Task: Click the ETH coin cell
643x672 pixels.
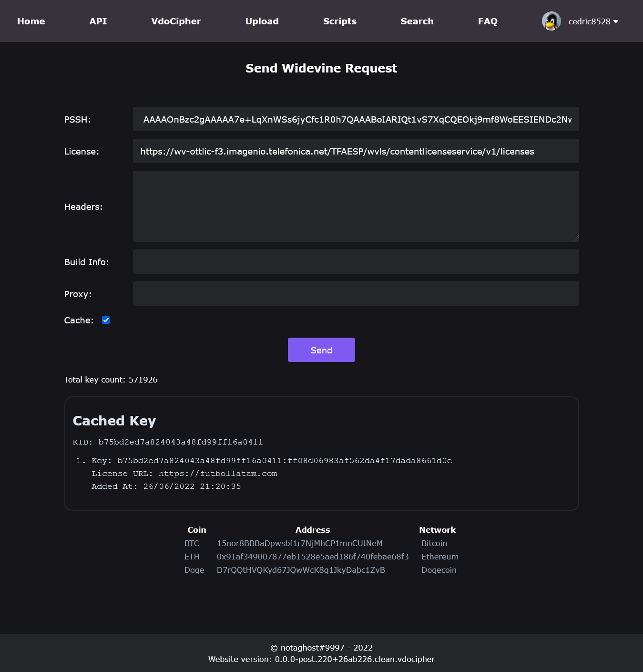Action: pyautogui.click(x=192, y=557)
